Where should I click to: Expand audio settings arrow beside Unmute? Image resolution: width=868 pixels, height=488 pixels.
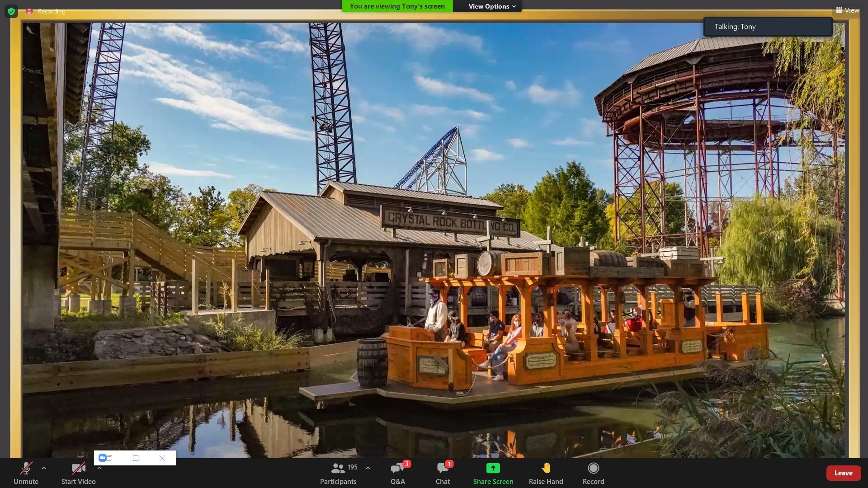[x=44, y=468]
